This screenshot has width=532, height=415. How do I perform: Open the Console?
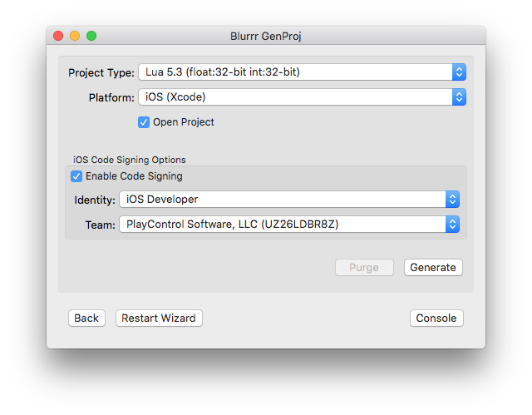[x=436, y=319]
